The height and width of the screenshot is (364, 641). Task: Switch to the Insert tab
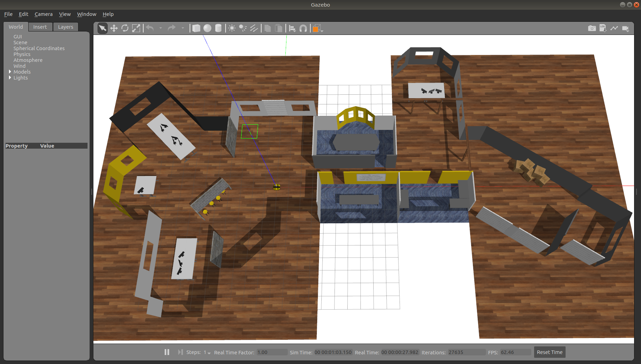(x=40, y=27)
